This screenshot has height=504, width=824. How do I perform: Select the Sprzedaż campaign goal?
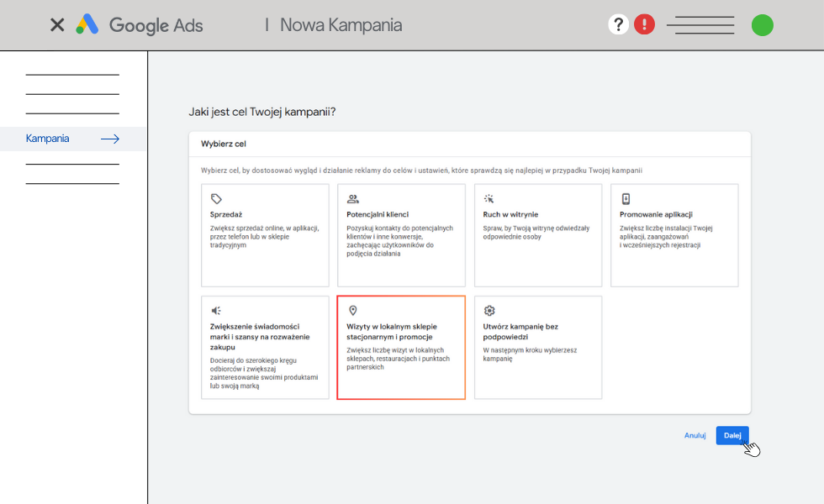(265, 235)
